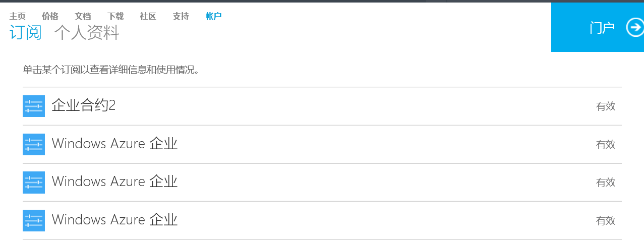Click the first Windows Azure 企业 subscription icon
The height and width of the screenshot is (242, 644).
[34, 144]
